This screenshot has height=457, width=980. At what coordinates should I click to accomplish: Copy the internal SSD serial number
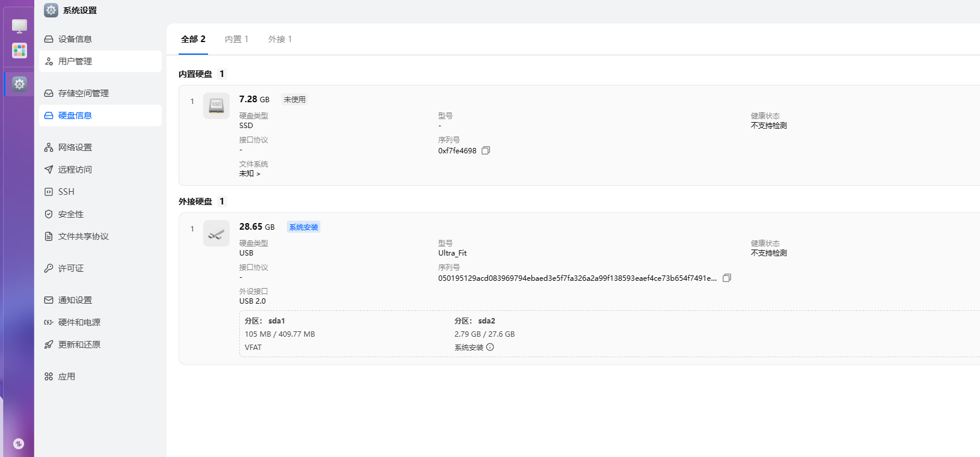pyautogui.click(x=486, y=150)
